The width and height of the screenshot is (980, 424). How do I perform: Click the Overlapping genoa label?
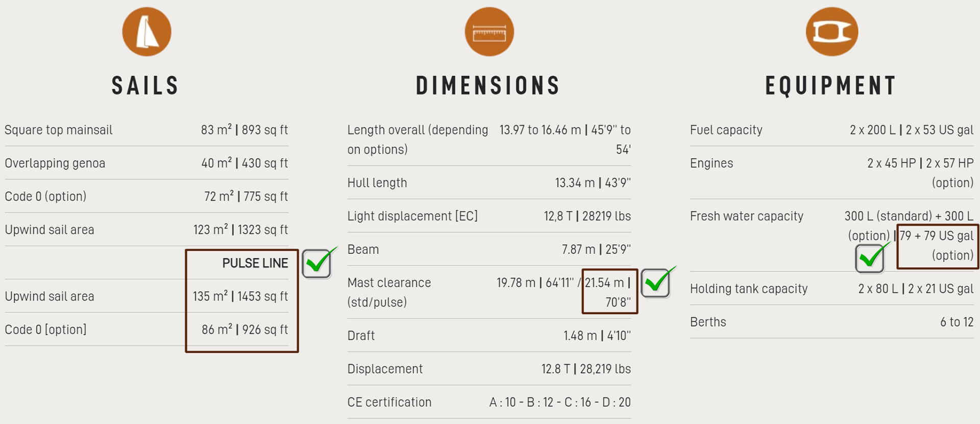55,163
